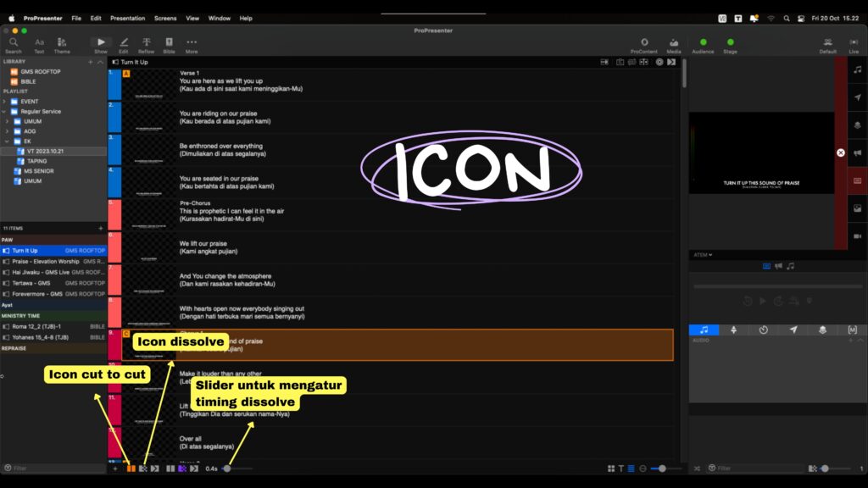The width and height of the screenshot is (868, 488).
Task: Open Hai Jiwaku - GMS Live item
Action: pyautogui.click(x=53, y=272)
